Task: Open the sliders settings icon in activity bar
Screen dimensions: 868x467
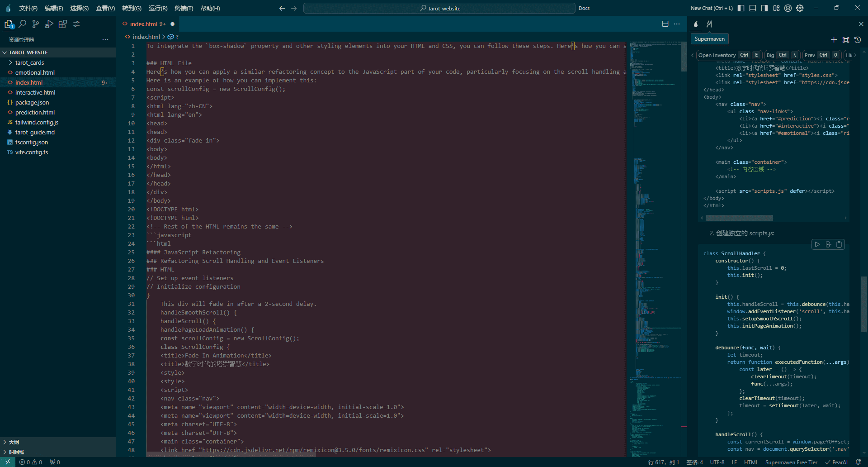Action: tap(76, 24)
